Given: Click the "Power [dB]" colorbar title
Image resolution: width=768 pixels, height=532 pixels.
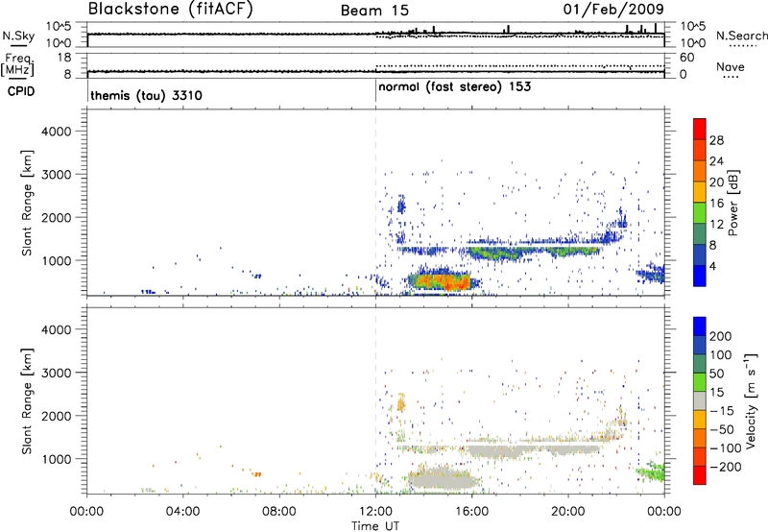Looking at the screenshot, I should (x=733, y=203).
